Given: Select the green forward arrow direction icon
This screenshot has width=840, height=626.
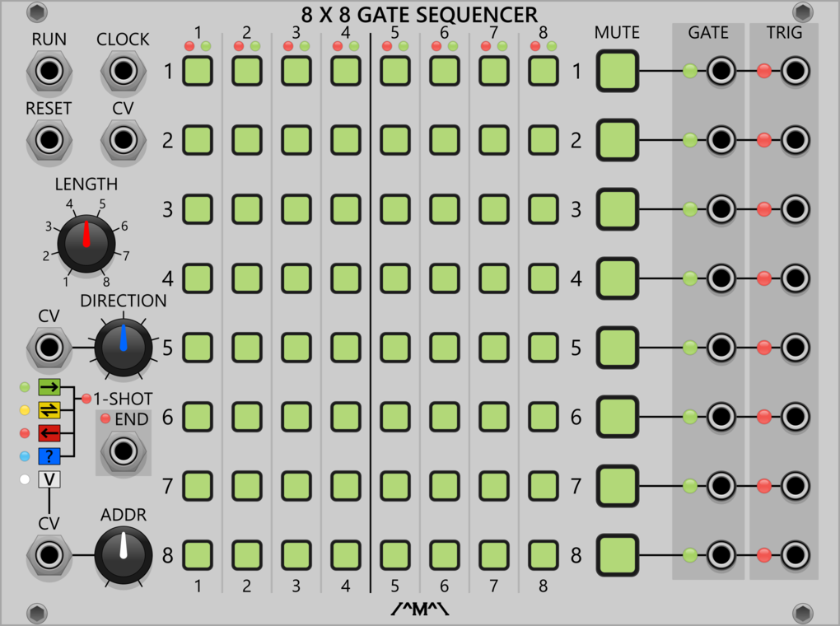Looking at the screenshot, I should click(49, 386).
